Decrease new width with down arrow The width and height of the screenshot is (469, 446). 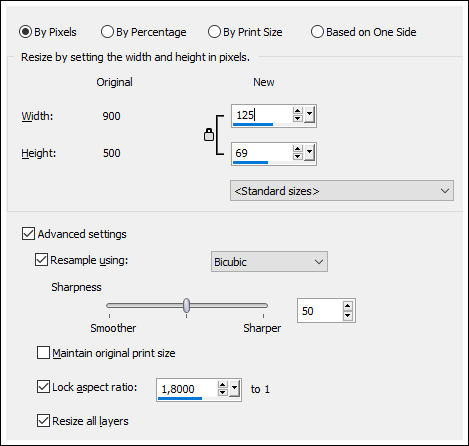297,118
